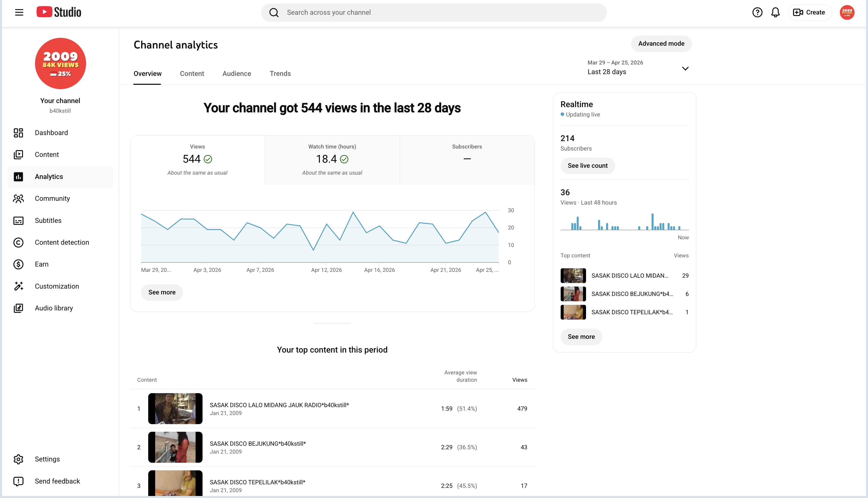868x498 pixels.
Task: Open Realtime thumbnail for SASAK DISCO BEJUKUNG
Action: coord(573,294)
